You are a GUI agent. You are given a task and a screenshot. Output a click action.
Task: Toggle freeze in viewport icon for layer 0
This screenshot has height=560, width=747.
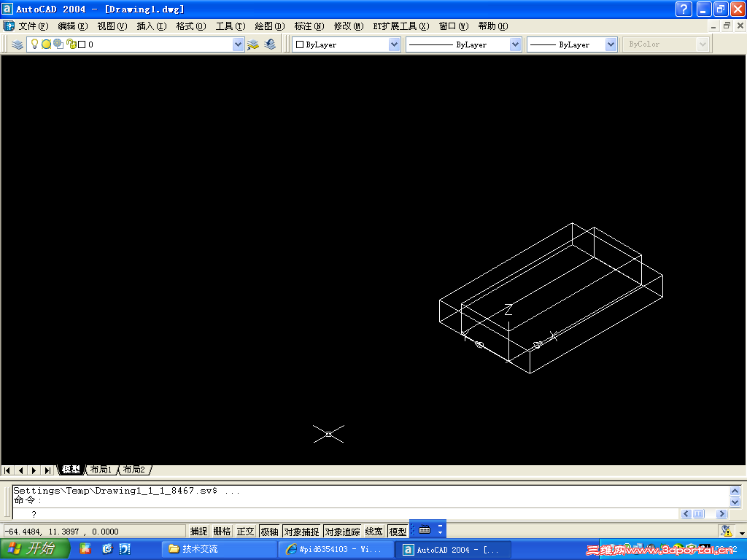[58, 44]
